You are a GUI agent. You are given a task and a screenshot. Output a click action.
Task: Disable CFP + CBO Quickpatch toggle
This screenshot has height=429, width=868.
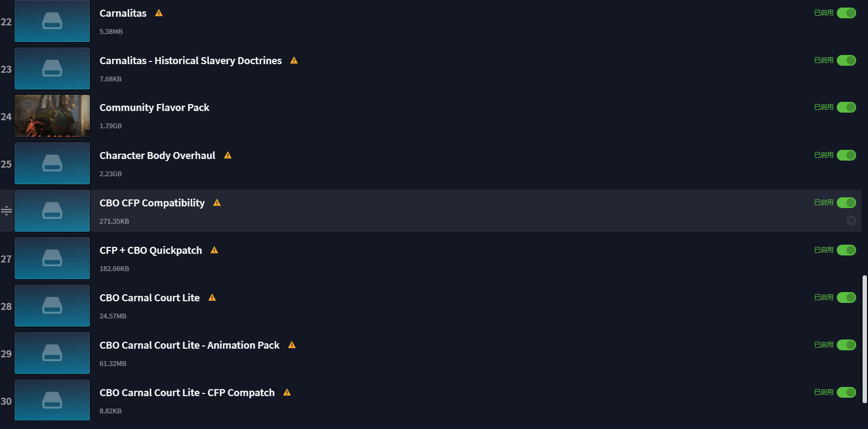tap(846, 250)
